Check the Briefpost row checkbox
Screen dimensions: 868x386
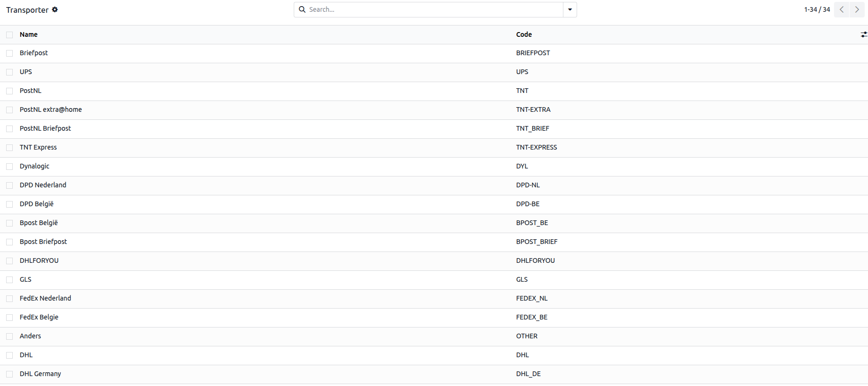[x=9, y=53]
